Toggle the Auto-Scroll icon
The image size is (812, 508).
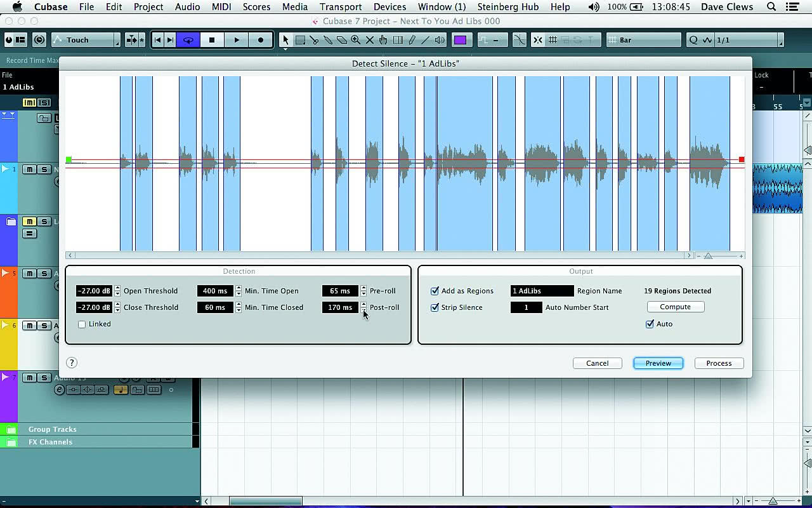(x=132, y=40)
